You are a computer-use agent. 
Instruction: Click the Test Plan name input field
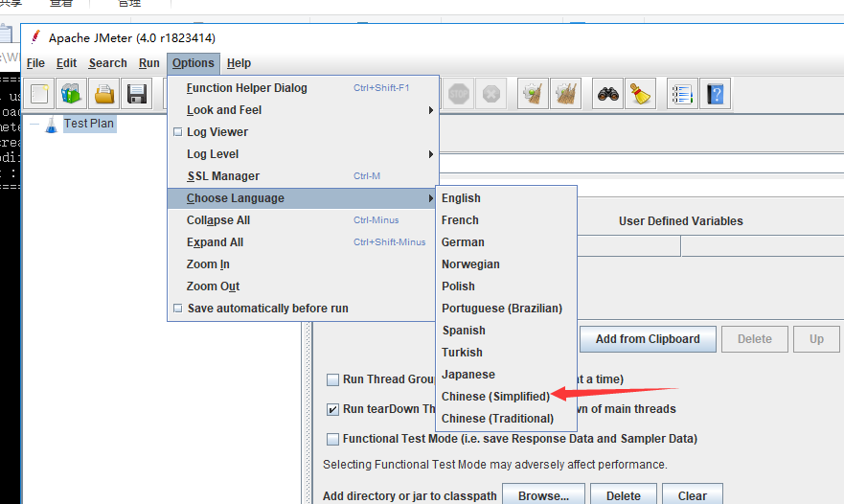click(642, 164)
